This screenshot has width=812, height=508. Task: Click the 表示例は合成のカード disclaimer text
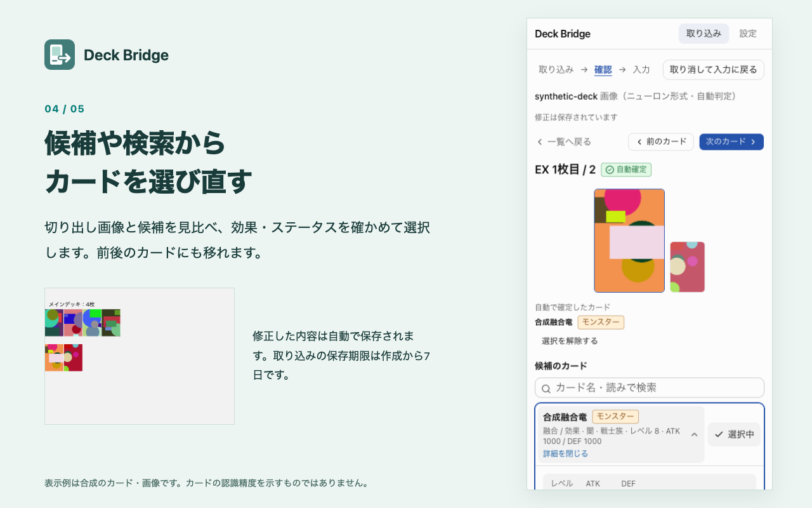click(207, 483)
